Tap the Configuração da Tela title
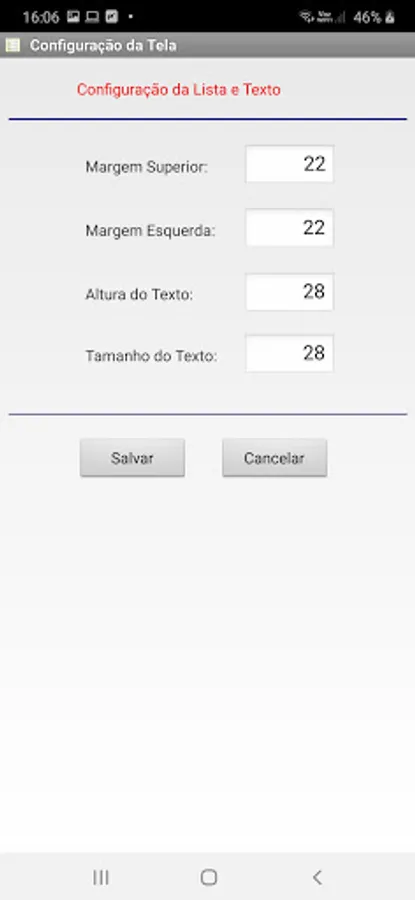 (x=103, y=45)
